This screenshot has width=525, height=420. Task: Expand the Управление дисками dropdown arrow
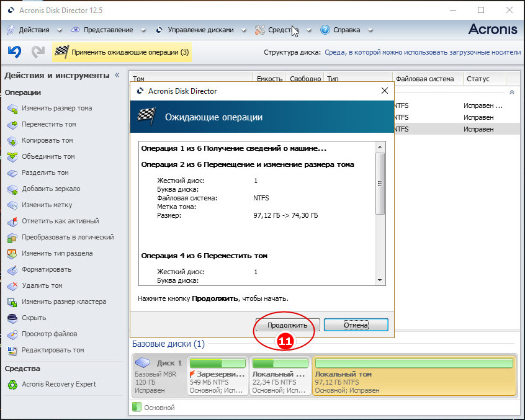[x=244, y=30]
